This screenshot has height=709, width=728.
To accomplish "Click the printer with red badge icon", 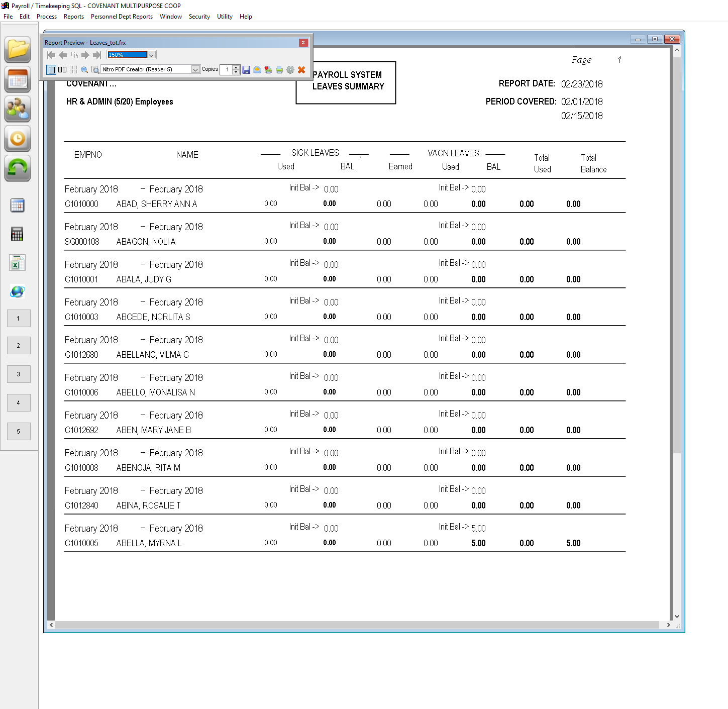I will [268, 70].
